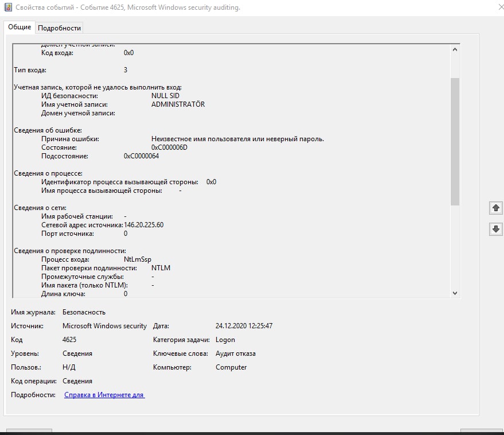Click the source address 146.20.225.60
This screenshot has height=435, width=504.
click(x=144, y=225)
